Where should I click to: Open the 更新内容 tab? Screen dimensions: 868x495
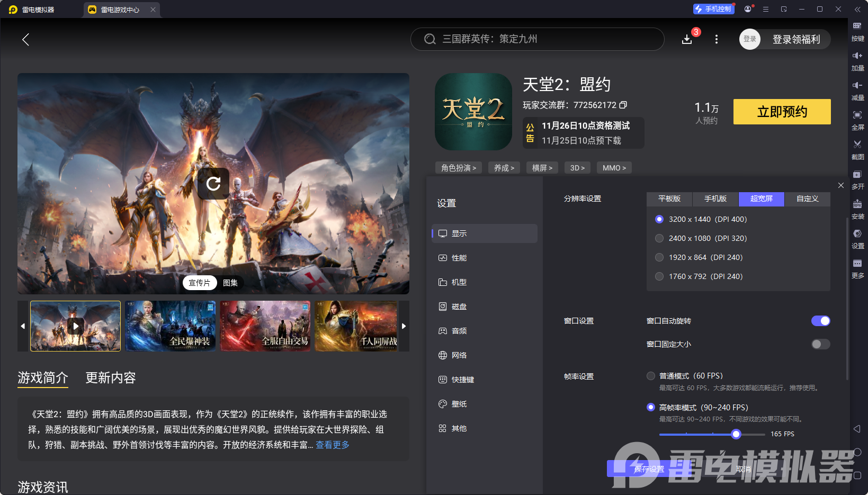[110, 378]
